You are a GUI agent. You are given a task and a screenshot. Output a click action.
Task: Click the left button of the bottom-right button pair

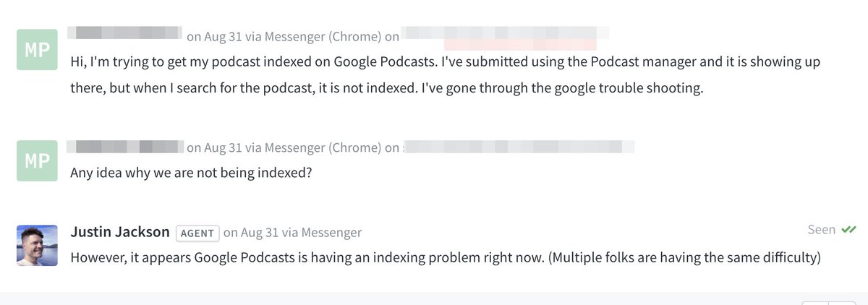pos(815,302)
